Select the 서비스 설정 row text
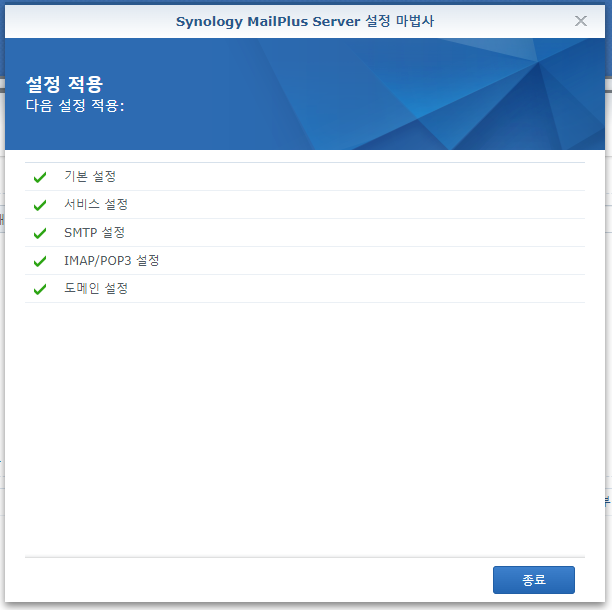The width and height of the screenshot is (612, 610). [x=96, y=205]
